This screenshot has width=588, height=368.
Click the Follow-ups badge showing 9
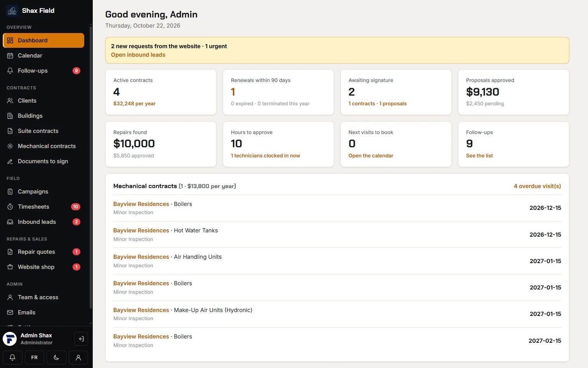tap(76, 71)
